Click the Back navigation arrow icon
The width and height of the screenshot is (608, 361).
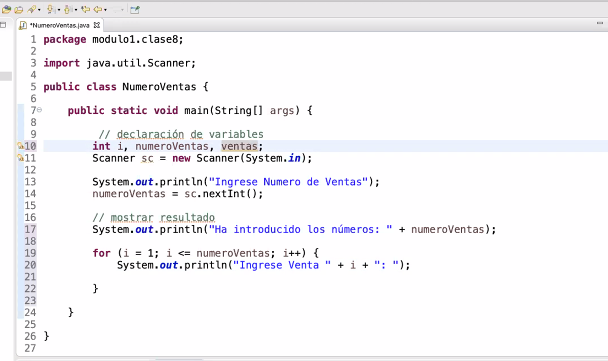[x=98, y=9]
